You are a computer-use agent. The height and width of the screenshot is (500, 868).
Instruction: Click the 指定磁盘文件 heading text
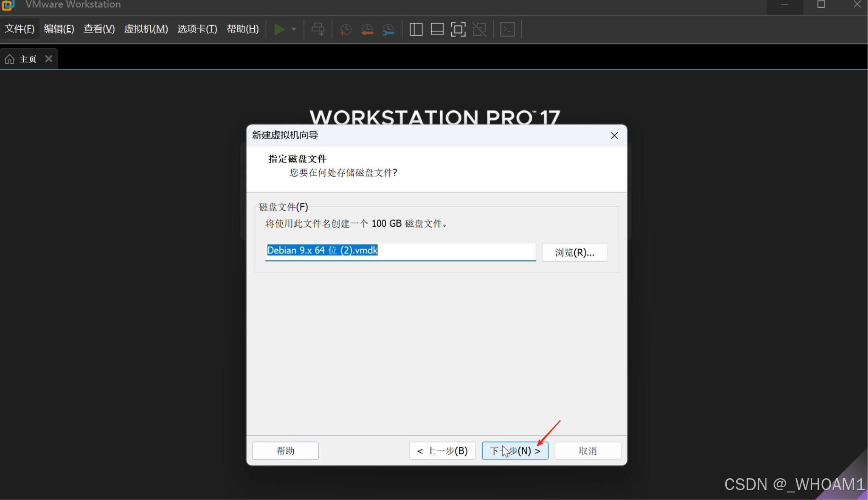coord(298,159)
